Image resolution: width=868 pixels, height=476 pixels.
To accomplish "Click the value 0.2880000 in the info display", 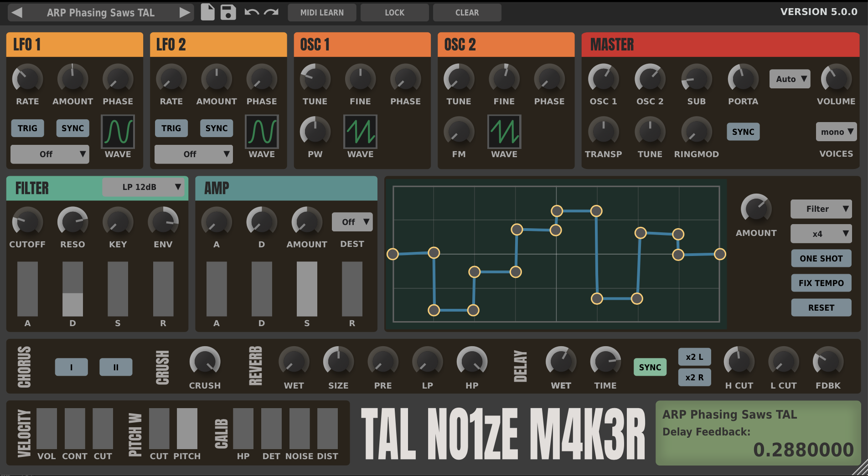I will [x=803, y=450].
